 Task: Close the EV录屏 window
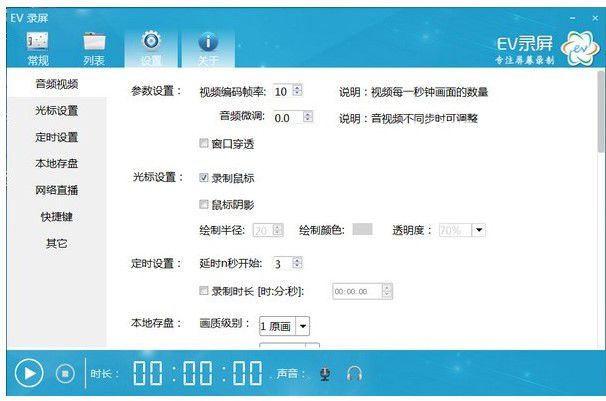(595, 18)
